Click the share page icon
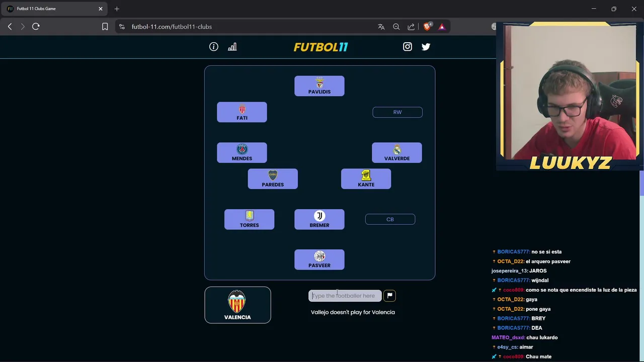The height and width of the screenshot is (362, 644). [x=411, y=27]
